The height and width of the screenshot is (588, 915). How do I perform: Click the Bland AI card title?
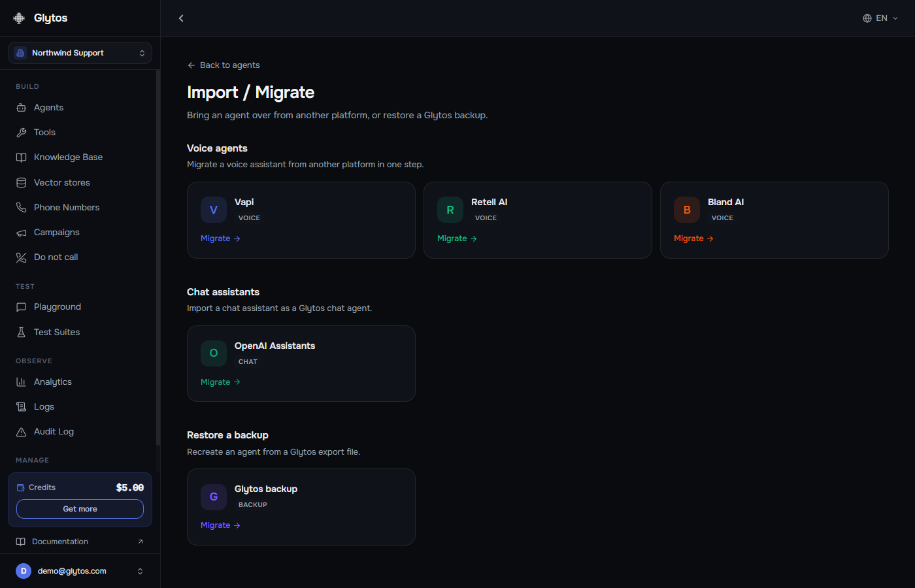[725, 202]
